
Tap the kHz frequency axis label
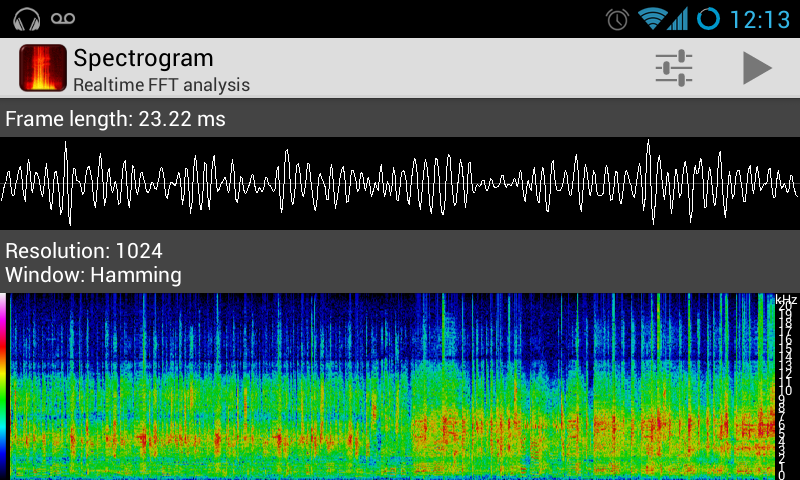pyautogui.click(x=786, y=299)
